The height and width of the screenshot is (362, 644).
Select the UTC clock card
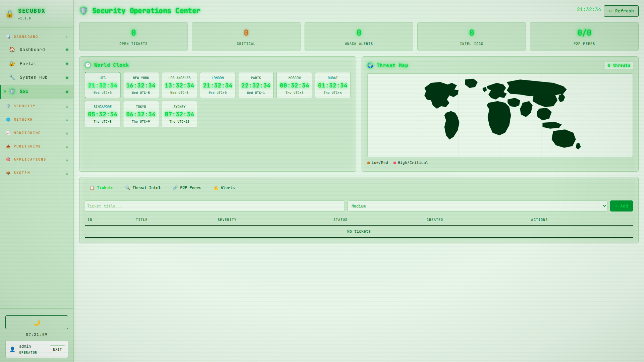pos(103,85)
